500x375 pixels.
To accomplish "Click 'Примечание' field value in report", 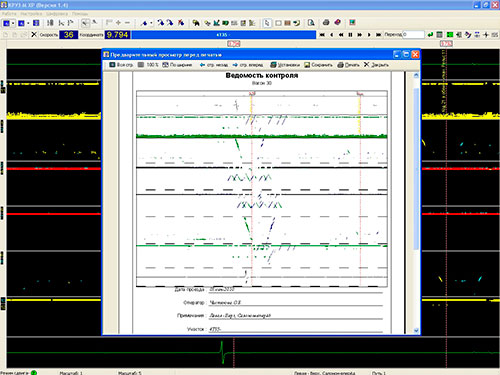I will click(240, 315).
